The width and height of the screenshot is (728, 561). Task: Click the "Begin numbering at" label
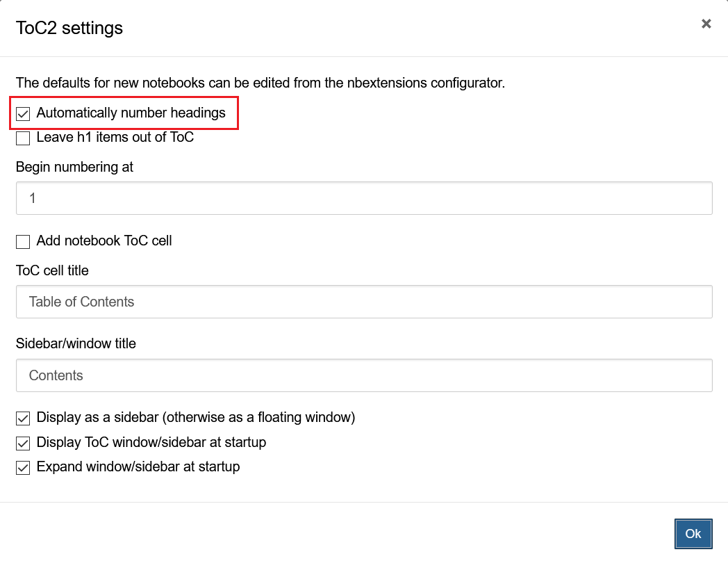click(x=74, y=167)
